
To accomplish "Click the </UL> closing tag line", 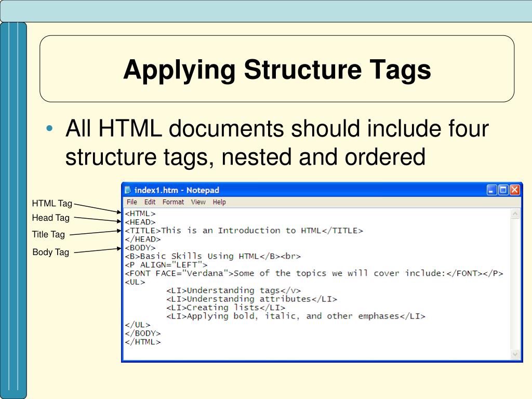I will pos(137,325).
